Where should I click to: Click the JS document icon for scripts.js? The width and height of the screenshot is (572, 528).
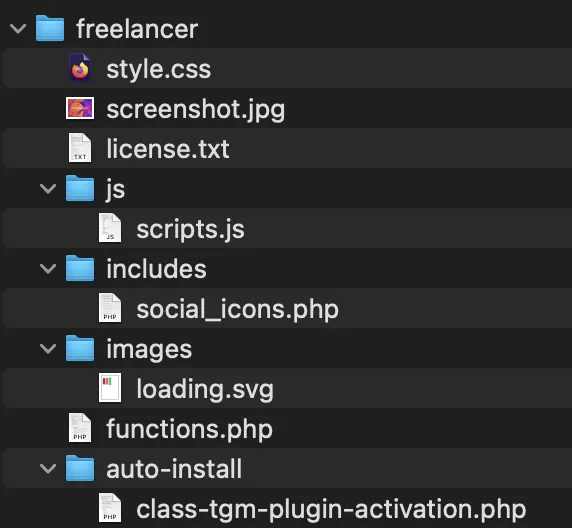110,228
